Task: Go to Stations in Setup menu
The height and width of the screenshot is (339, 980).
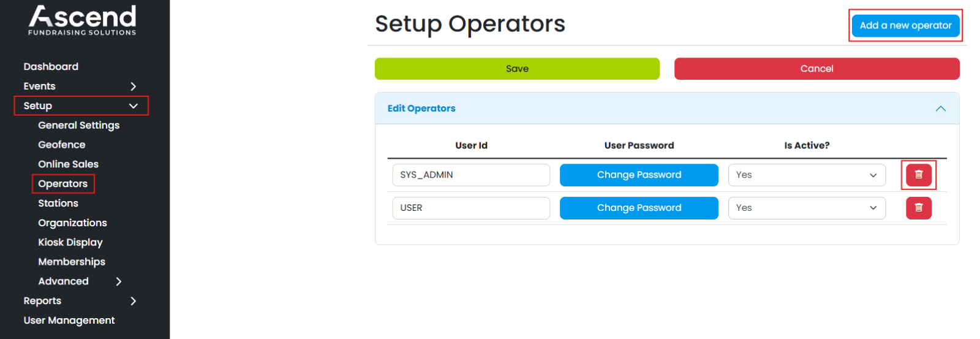Action: [58, 204]
